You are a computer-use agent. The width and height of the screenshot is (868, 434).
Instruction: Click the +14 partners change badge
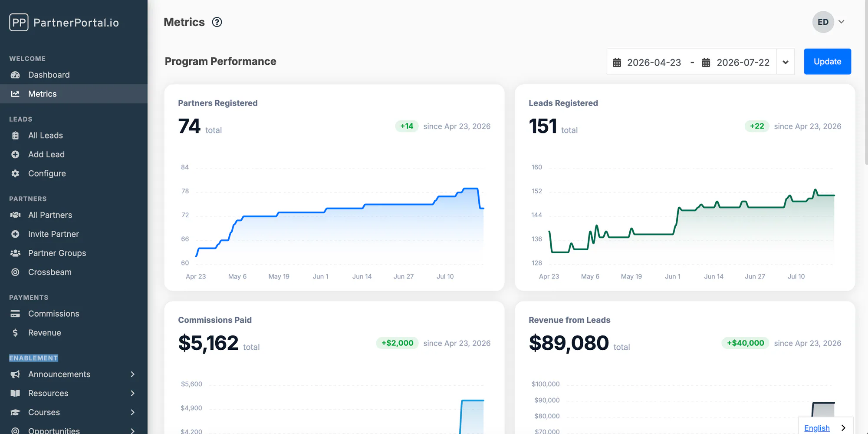click(x=407, y=126)
